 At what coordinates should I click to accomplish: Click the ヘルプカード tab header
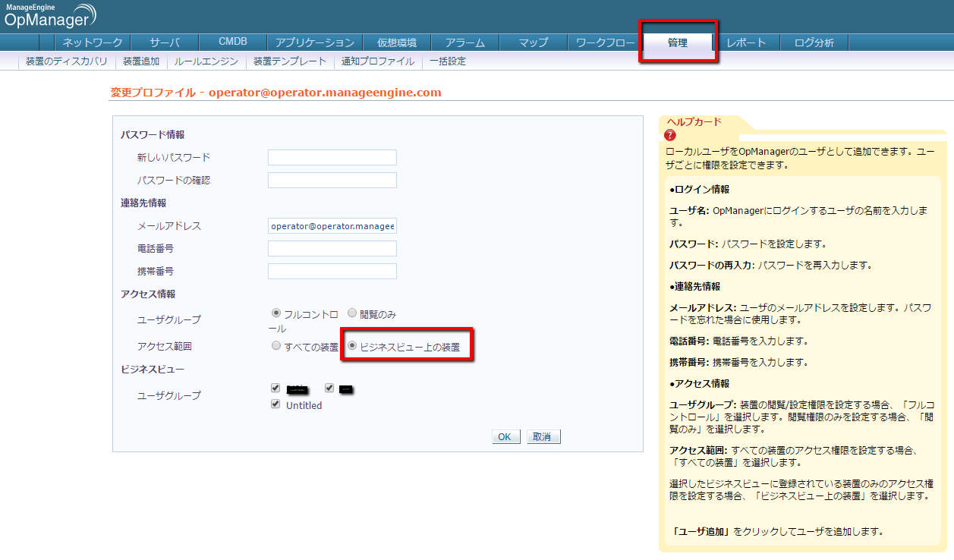[694, 121]
